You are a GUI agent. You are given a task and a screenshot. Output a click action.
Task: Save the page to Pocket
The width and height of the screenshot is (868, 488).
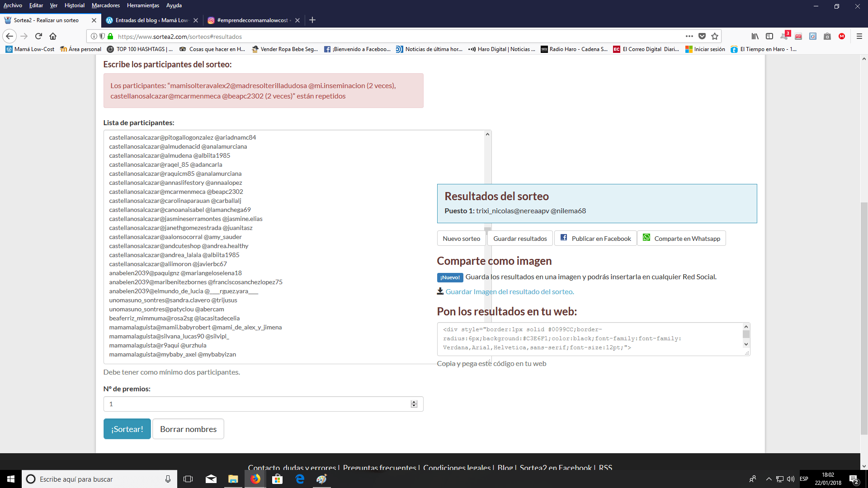(702, 36)
